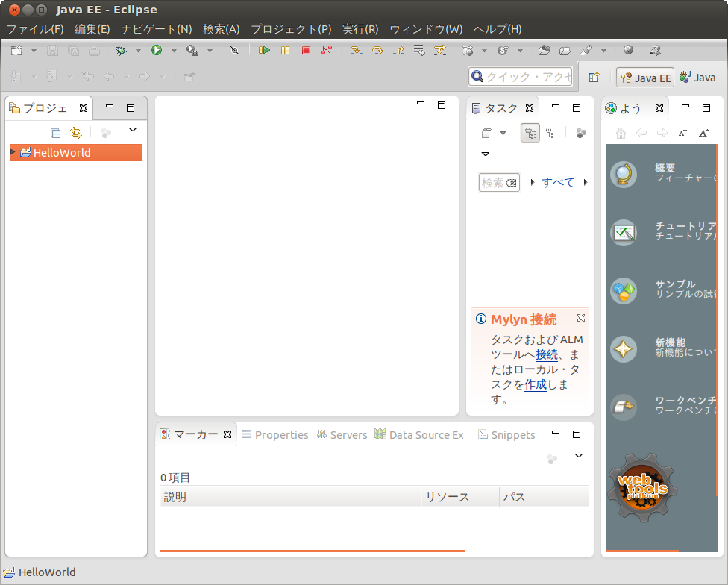This screenshot has width=728, height=585.
Task: Switch to Java EE perspective
Action: (x=645, y=78)
